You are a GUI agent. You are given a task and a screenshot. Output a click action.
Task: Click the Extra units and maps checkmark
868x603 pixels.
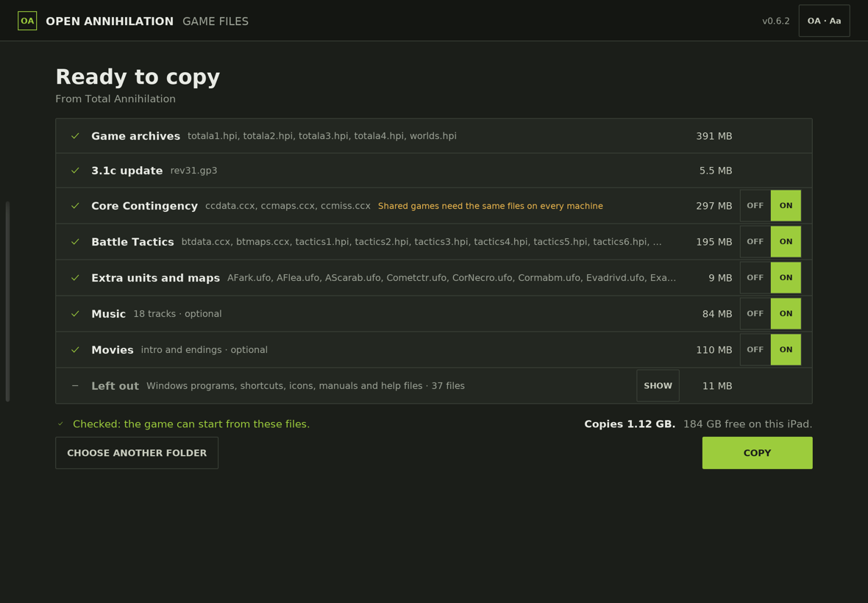[75, 278]
